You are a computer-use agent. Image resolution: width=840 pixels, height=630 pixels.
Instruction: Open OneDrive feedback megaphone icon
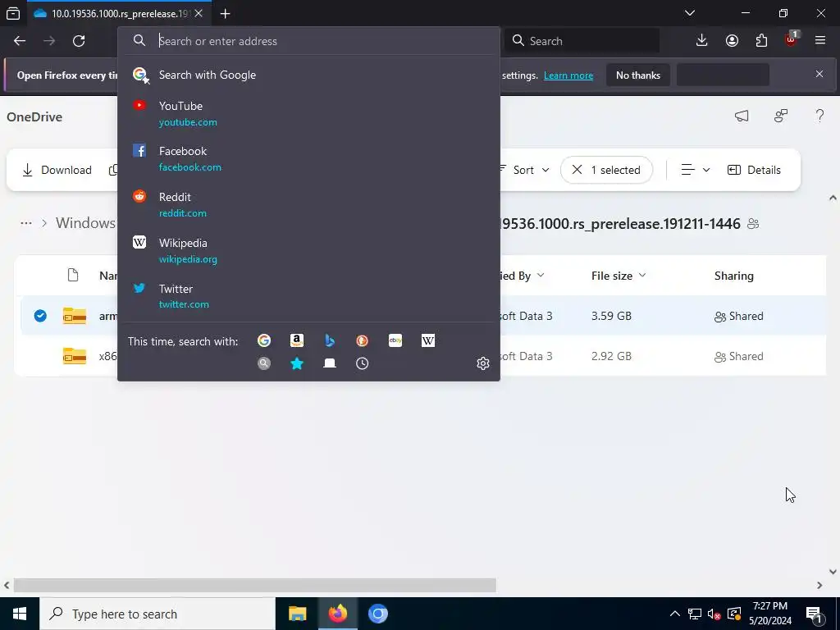[742, 116]
